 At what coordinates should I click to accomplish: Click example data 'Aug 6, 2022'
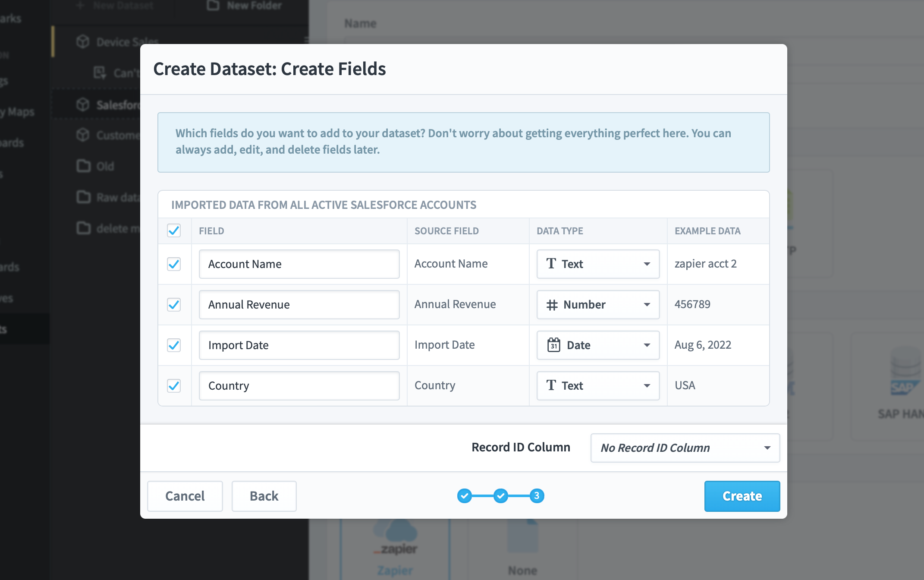click(703, 345)
